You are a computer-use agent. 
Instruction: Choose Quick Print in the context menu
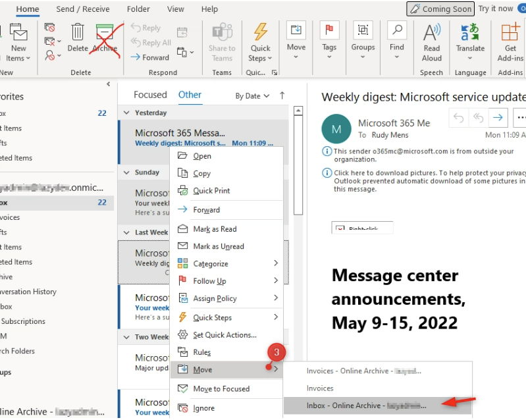(x=226, y=190)
